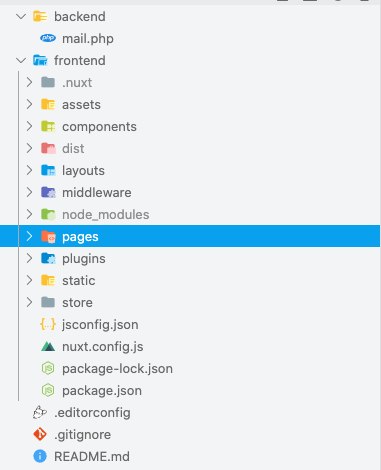Click the Nuxt icon next to nuxt.config.js
The image size is (381, 470).
[x=48, y=347]
